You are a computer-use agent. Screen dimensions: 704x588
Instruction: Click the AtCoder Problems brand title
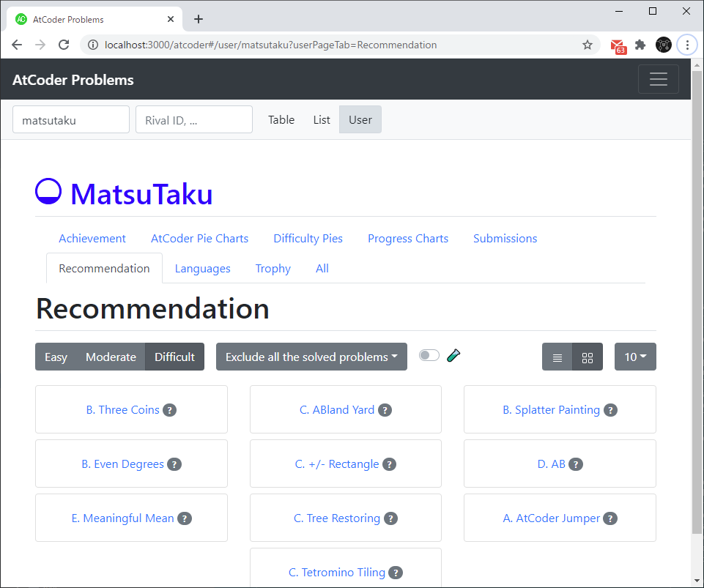(x=73, y=80)
